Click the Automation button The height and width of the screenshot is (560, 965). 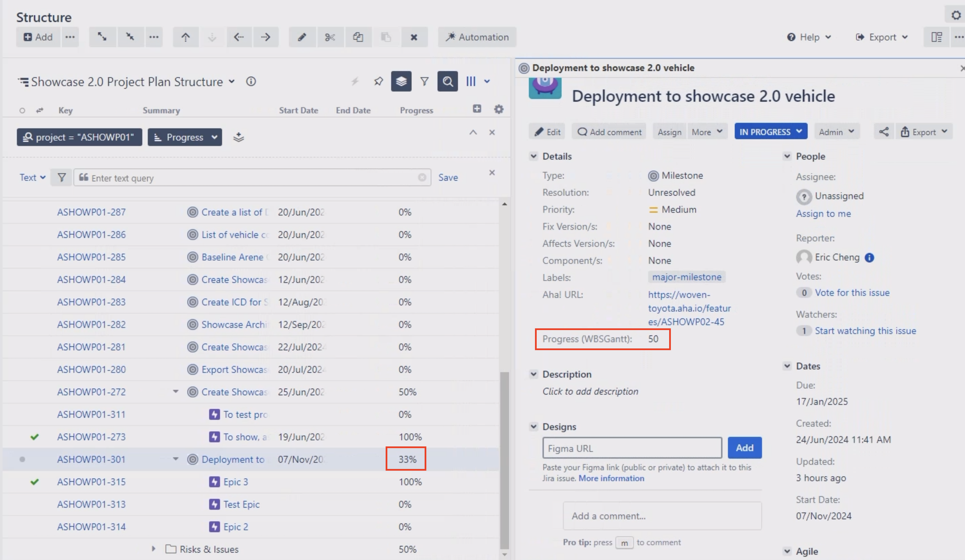pyautogui.click(x=477, y=37)
